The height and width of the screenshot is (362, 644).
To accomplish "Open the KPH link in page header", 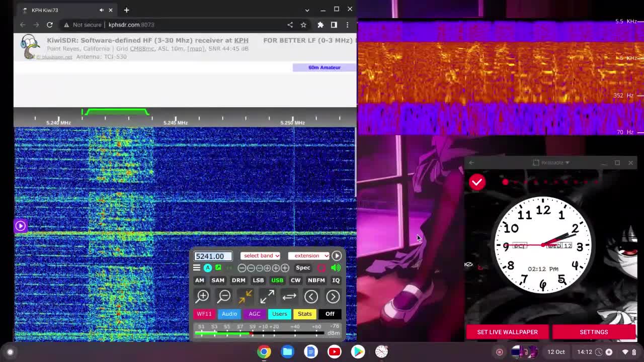I will tap(241, 40).
